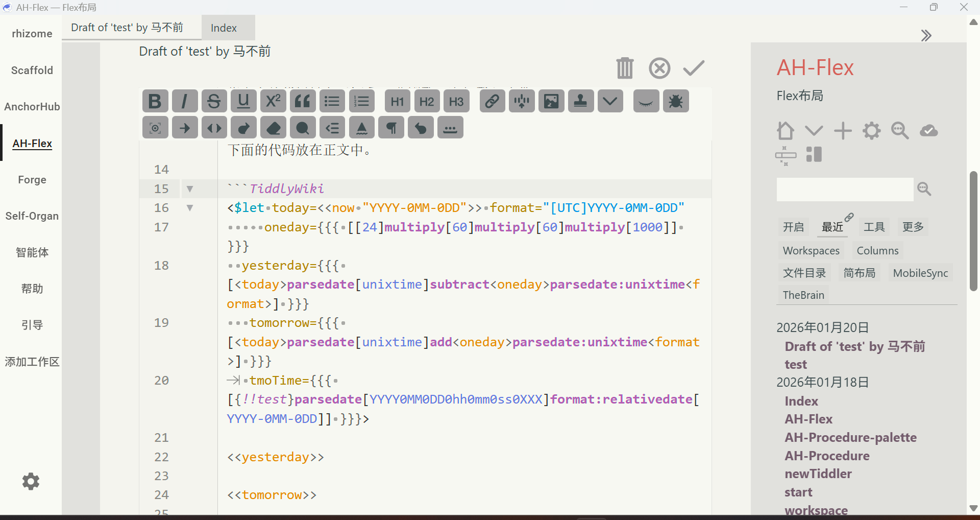The image size is (980, 520).
Task: Apply strikethrough formatting in editor toolbar
Action: click(x=214, y=101)
